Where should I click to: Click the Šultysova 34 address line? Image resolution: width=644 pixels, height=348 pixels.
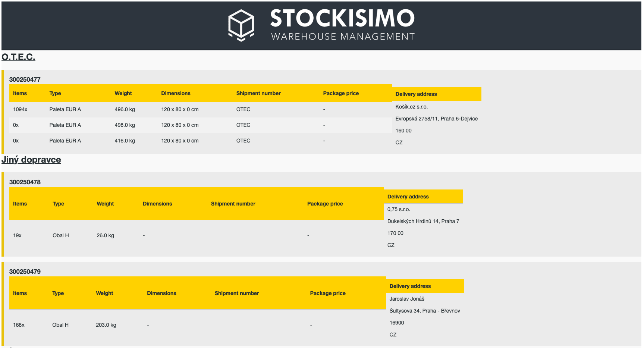(x=424, y=311)
